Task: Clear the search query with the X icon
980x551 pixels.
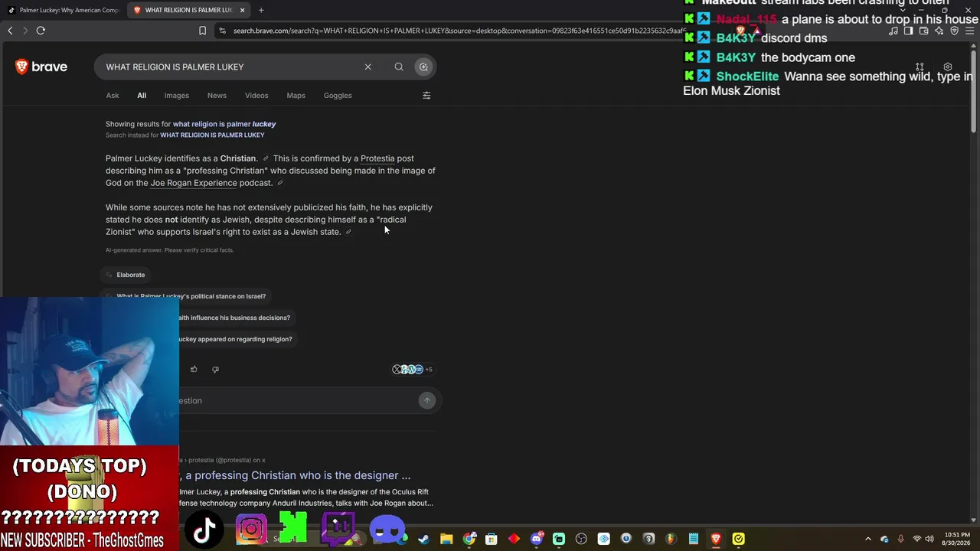Action: (x=367, y=67)
